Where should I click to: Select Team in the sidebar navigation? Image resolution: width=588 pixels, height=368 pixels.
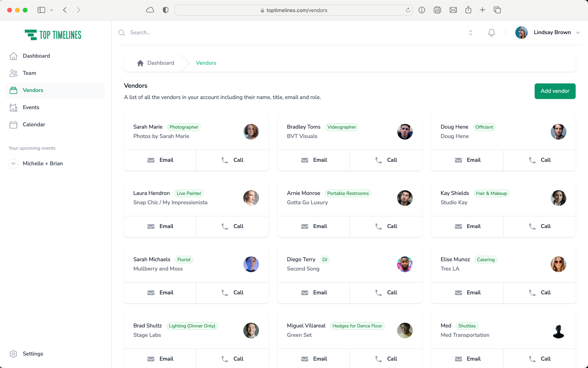pos(29,73)
